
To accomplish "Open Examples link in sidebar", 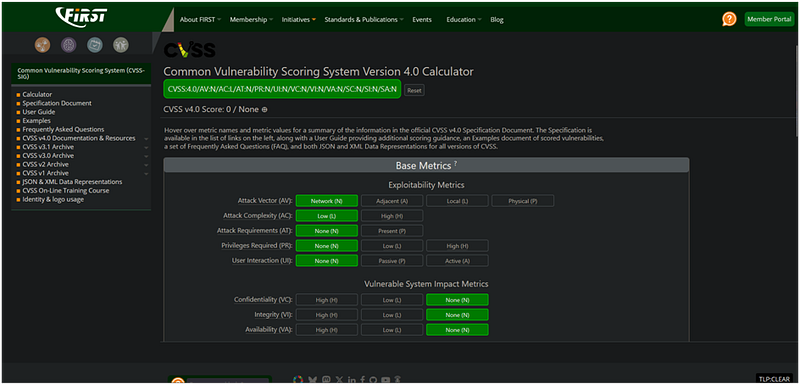I will coord(36,121).
